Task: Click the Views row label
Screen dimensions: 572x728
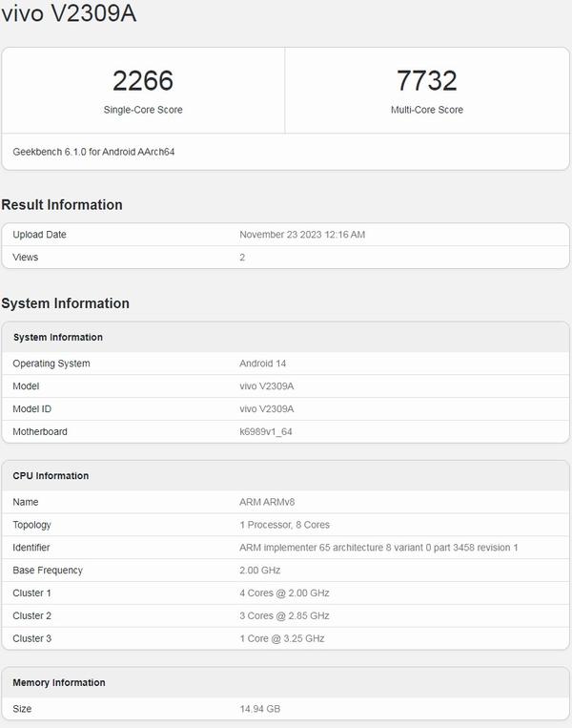Action: 26,258
